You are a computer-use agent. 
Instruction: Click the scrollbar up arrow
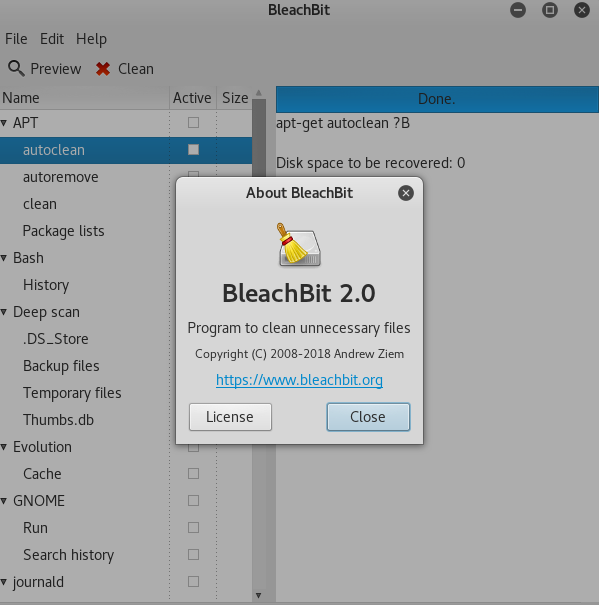[259, 93]
